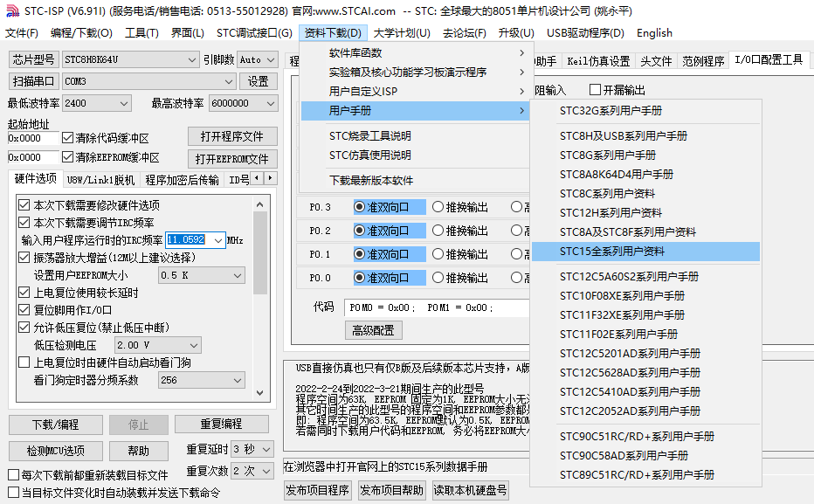Select STC89C51RC/RD+系列用户手册 entry
The image size is (814, 504).
[645, 475]
